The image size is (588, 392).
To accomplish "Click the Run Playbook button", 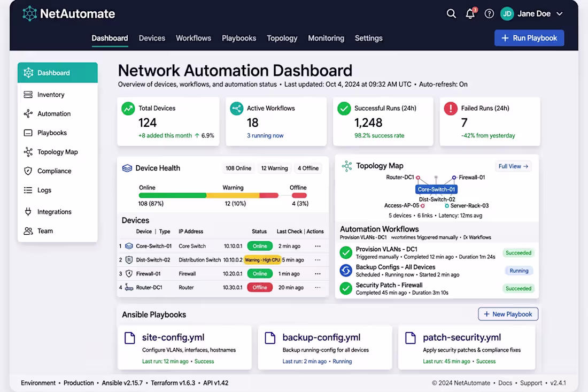I will pos(529,38).
